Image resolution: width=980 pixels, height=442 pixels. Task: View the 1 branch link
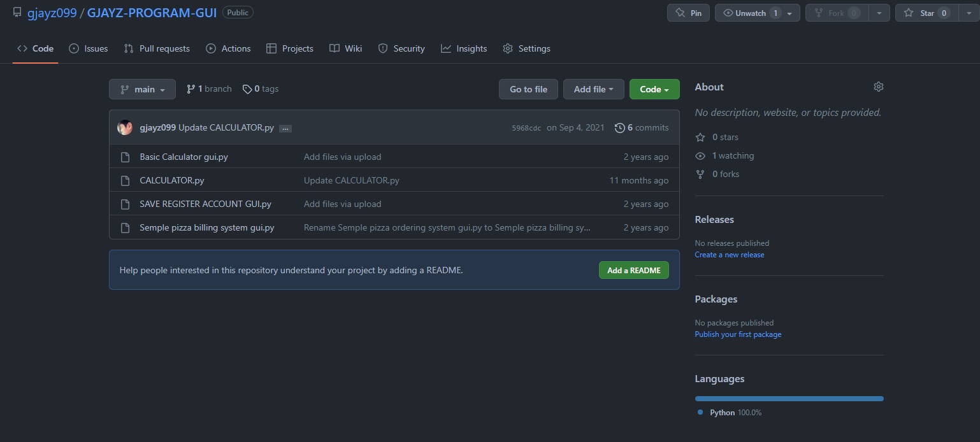(x=209, y=89)
